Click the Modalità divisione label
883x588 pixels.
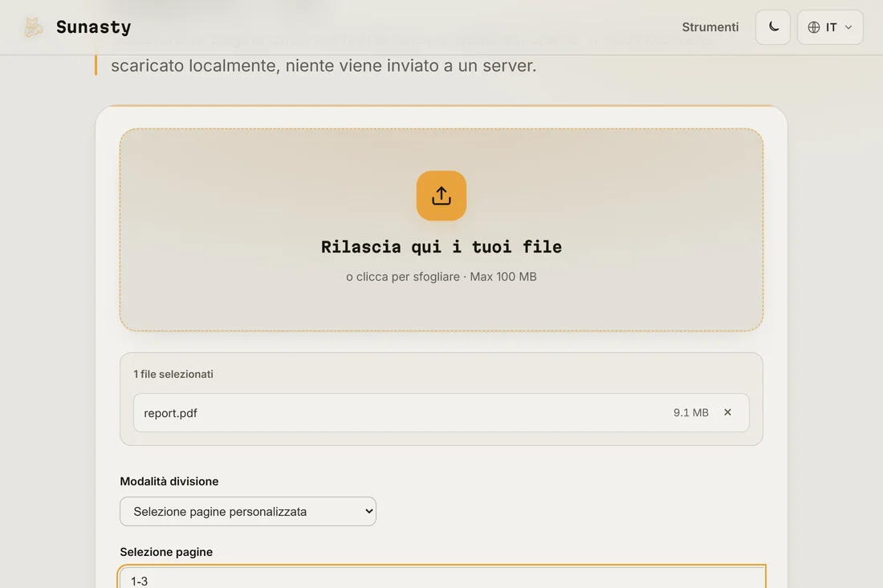[x=169, y=481]
